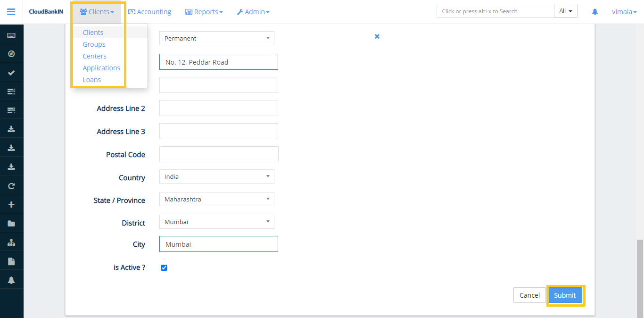644x318 pixels.
Task: Open the Accounting menu
Action: 149,11
